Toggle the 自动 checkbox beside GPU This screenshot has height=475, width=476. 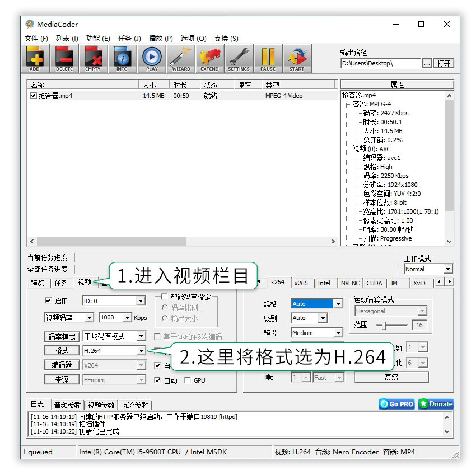(x=157, y=380)
